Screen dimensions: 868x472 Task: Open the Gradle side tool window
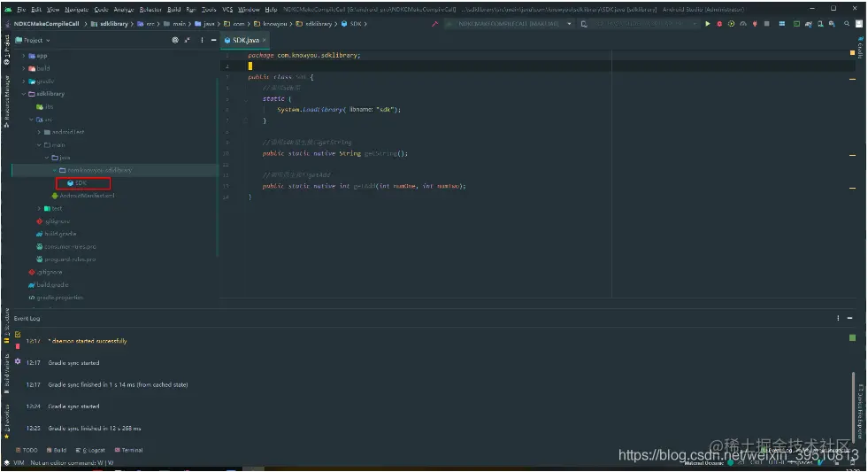(860, 48)
